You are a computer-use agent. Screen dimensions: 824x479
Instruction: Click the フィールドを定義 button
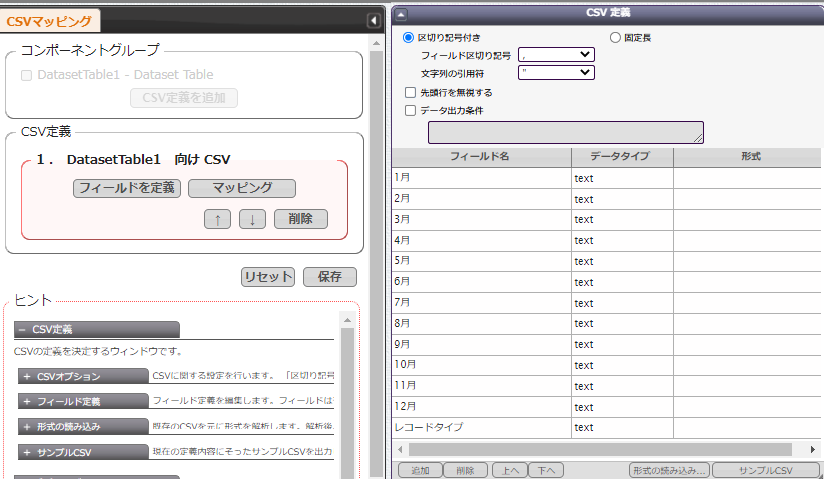point(127,188)
